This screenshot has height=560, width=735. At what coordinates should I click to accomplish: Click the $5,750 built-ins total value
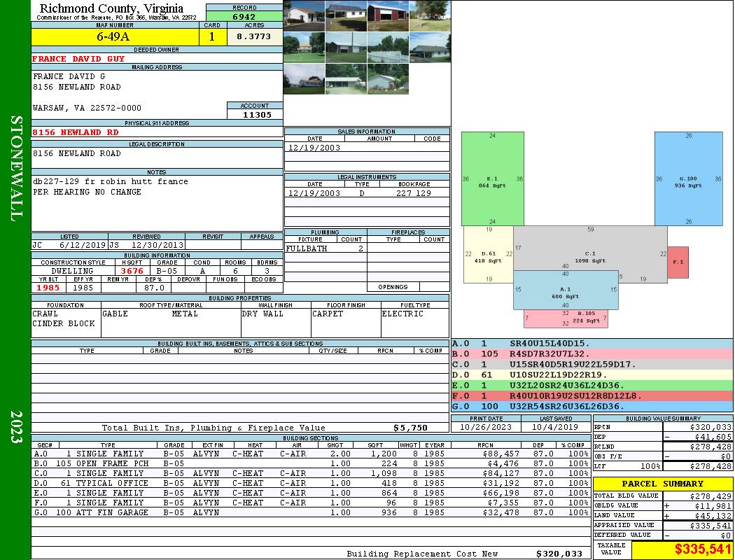[x=410, y=428]
